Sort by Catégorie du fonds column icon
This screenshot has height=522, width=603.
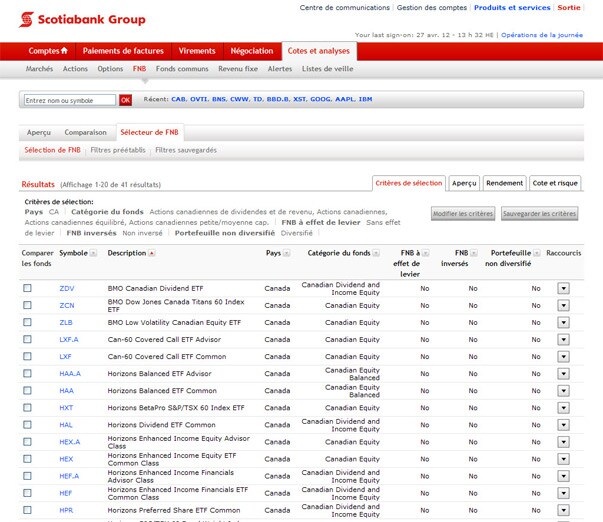pos(376,253)
